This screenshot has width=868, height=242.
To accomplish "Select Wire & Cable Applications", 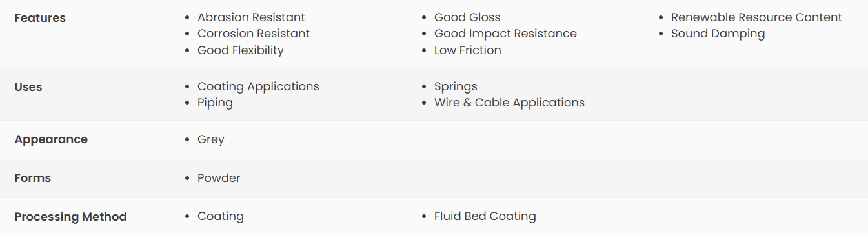I will [509, 103].
